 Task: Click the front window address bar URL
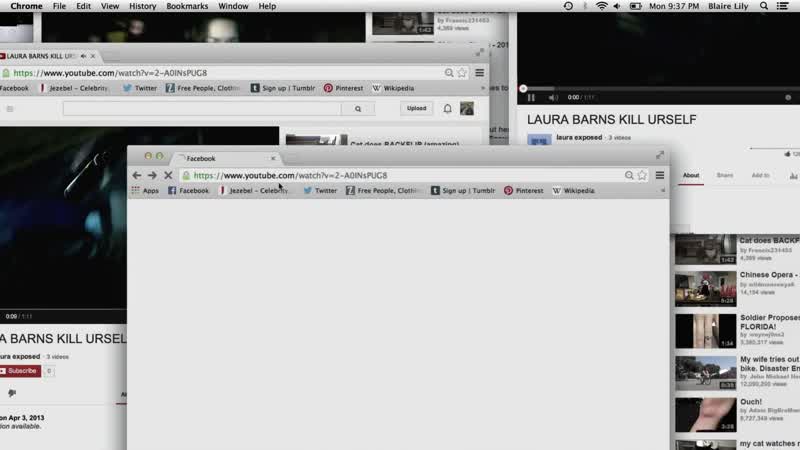point(290,175)
